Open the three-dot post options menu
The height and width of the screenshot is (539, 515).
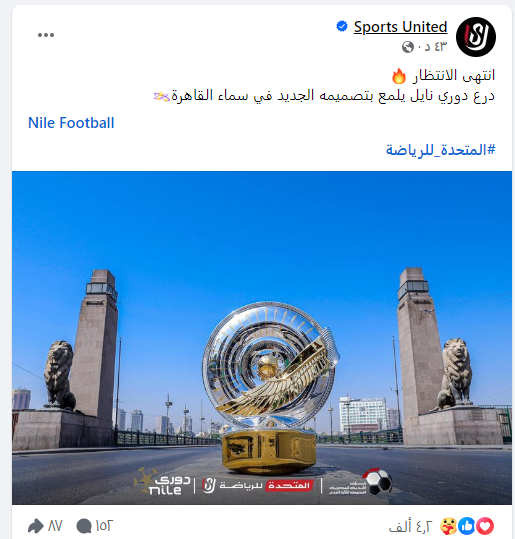(46, 35)
